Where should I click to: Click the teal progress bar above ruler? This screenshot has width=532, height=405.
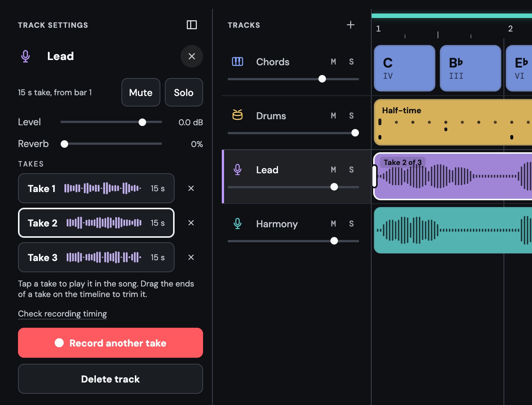pos(452,16)
